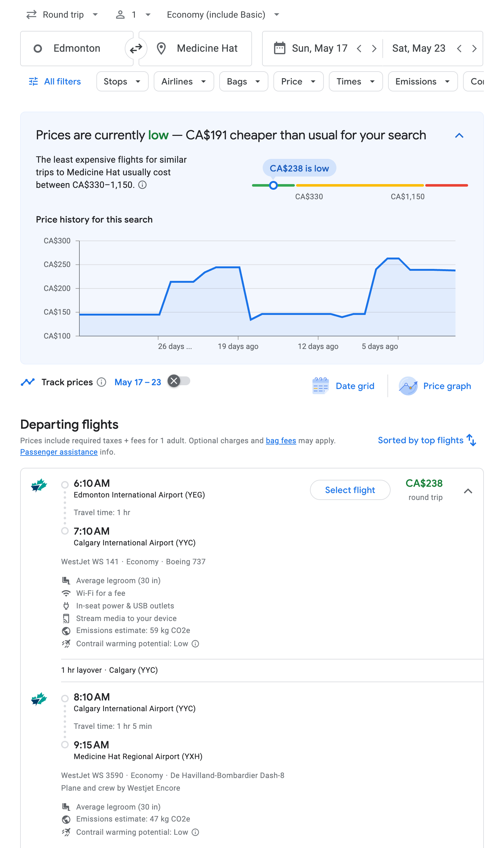Collapse the price insights panel

pos(460,135)
